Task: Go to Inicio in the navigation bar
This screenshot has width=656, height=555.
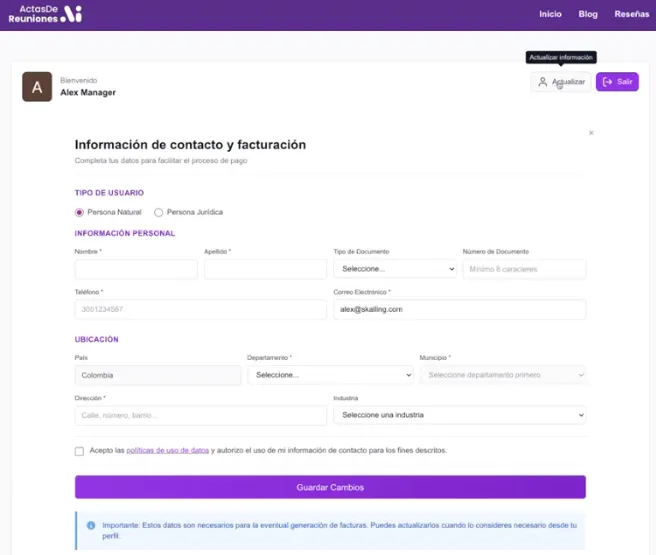Action: [x=550, y=14]
